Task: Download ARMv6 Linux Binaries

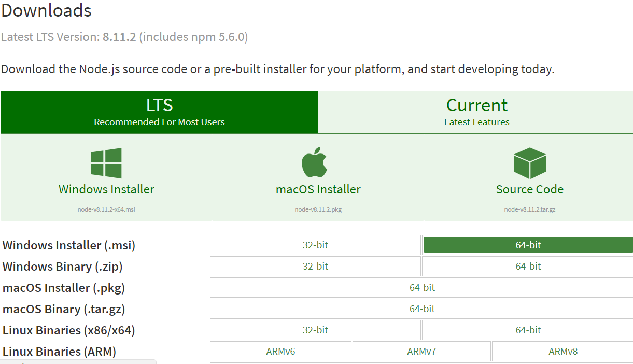Action: 280,351
